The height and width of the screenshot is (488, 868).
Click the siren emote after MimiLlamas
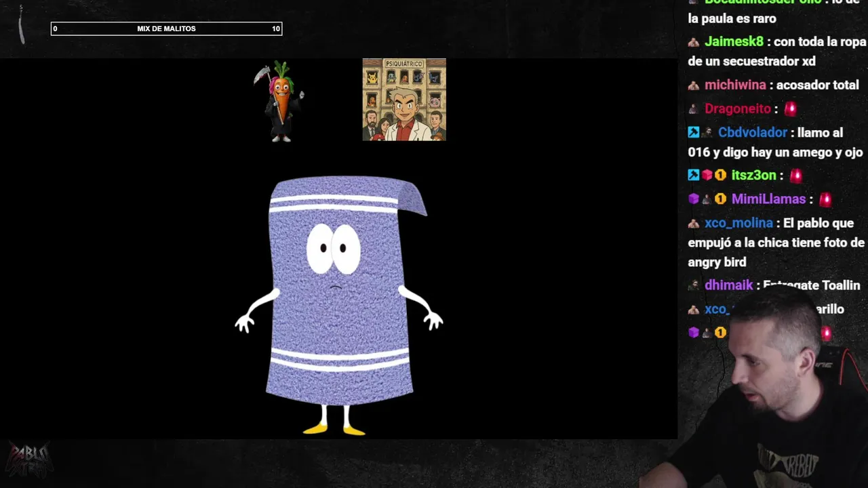[x=825, y=199]
